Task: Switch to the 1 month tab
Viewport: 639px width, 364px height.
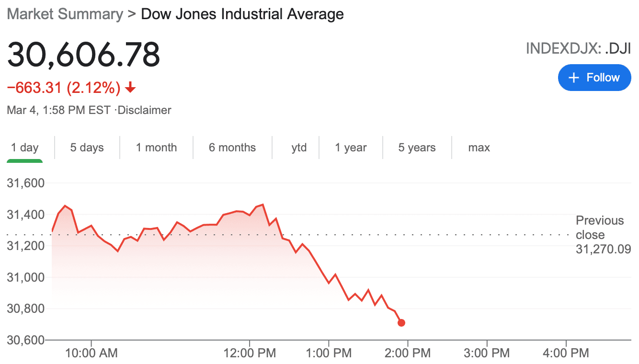Action: (x=156, y=148)
